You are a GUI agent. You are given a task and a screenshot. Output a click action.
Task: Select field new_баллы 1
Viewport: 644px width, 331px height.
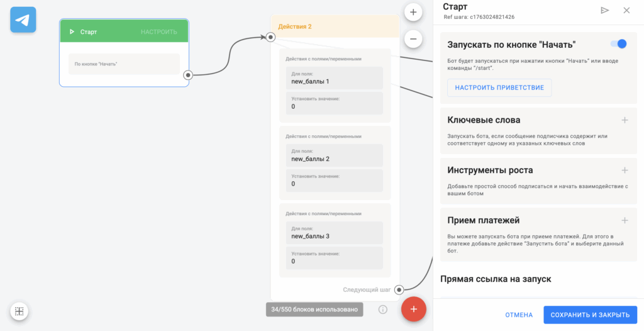pyautogui.click(x=335, y=78)
